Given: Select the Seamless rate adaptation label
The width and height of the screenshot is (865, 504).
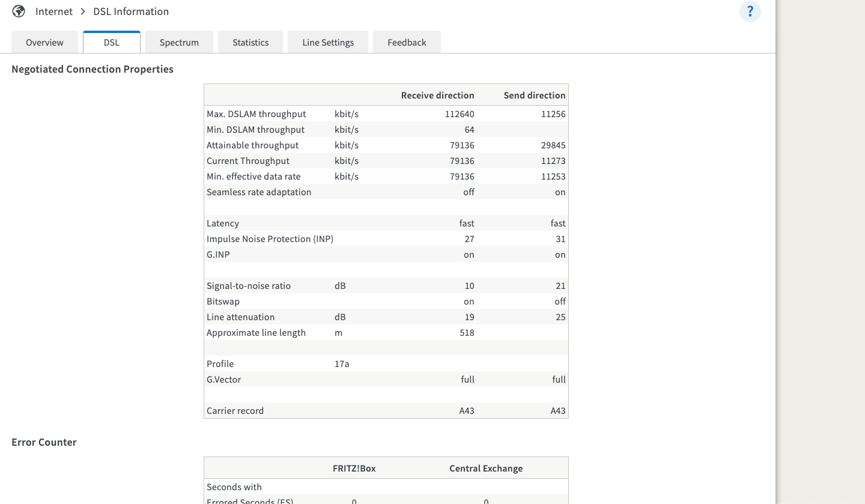Looking at the screenshot, I should click(x=259, y=192).
